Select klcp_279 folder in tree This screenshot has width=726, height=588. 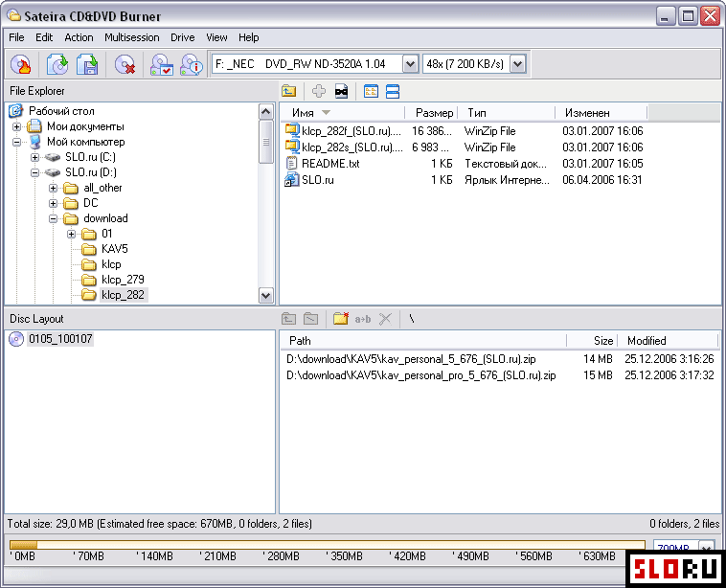coord(123,280)
